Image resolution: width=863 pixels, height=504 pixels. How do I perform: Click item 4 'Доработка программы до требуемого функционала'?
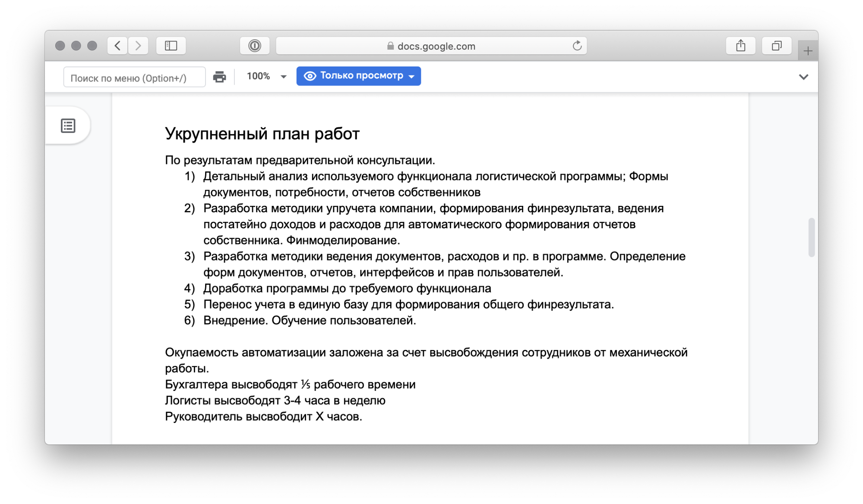pyautogui.click(x=347, y=288)
